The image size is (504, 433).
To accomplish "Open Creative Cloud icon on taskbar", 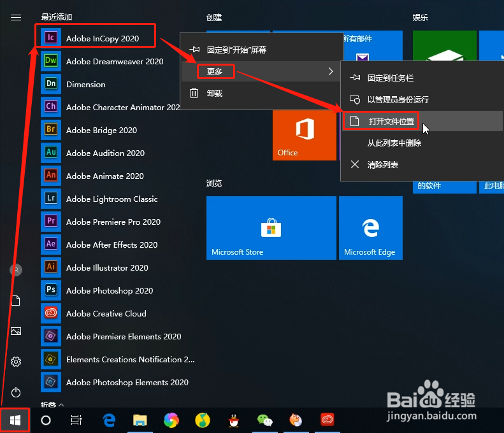I will pyautogui.click(x=328, y=420).
